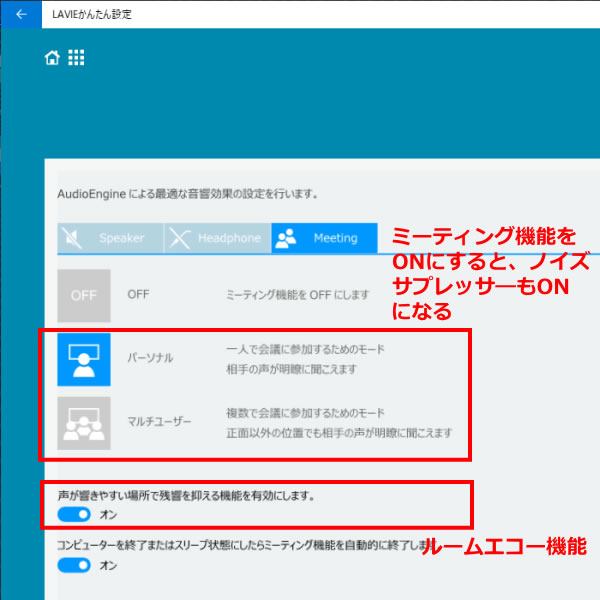Click the マルチユーザー label

159,421
